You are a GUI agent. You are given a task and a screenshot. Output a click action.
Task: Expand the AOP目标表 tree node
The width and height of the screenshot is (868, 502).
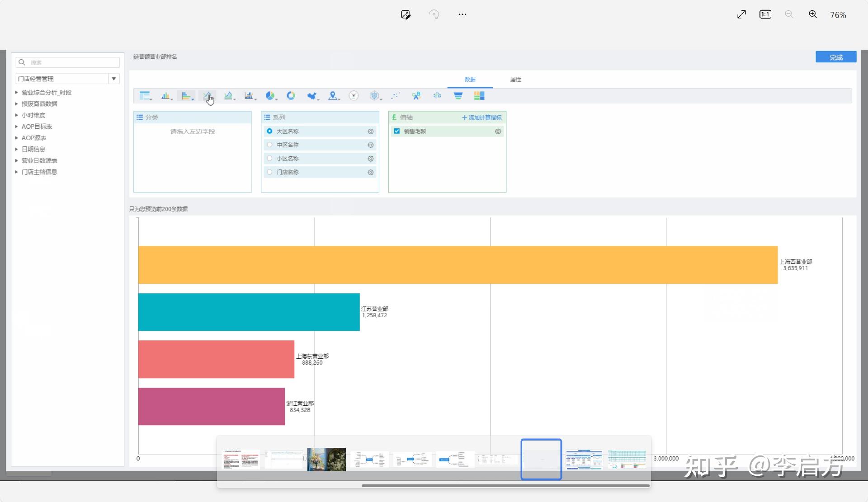click(17, 127)
